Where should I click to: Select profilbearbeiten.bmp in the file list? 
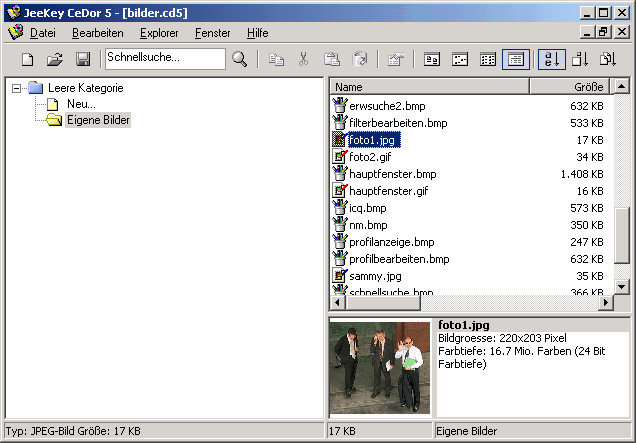coord(399,259)
